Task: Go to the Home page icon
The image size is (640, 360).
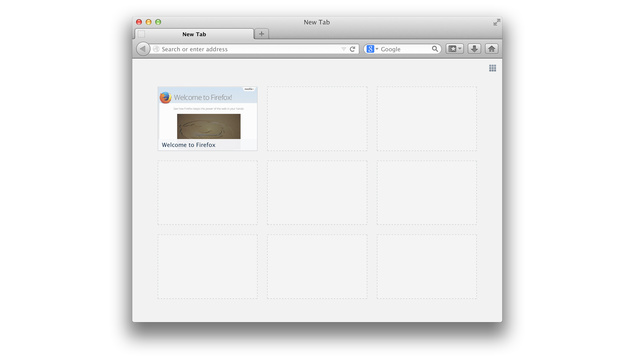Action: pos(491,49)
